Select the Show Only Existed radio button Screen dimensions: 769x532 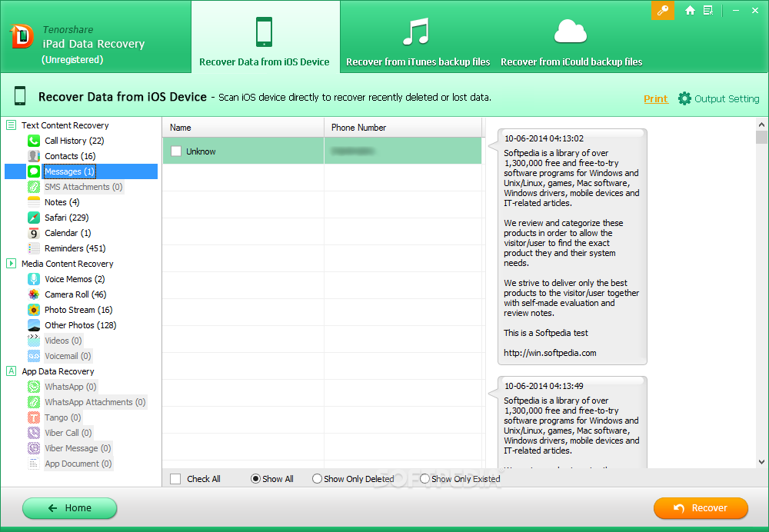[x=424, y=479]
